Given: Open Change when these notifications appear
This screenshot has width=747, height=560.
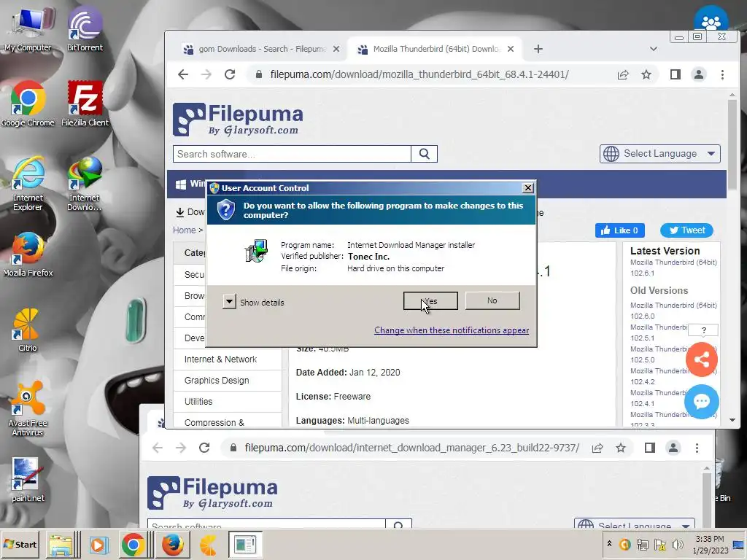Looking at the screenshot, I should click(451, 330).
